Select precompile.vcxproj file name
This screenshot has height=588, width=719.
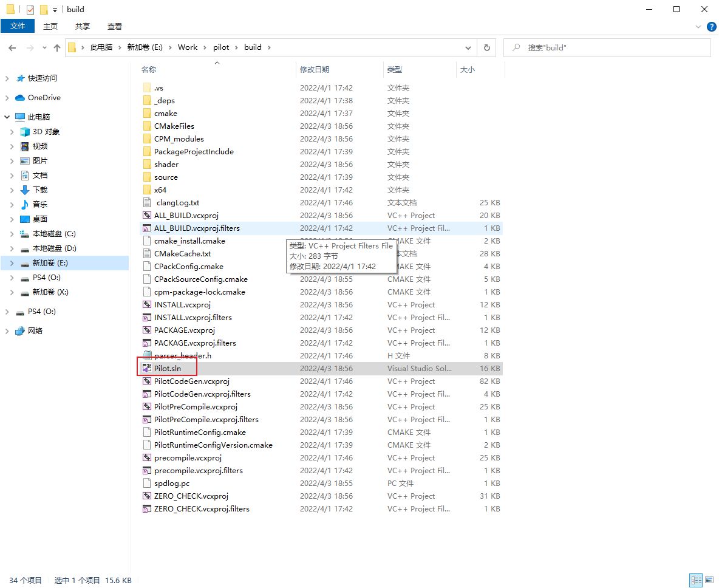tap(188, 458)
